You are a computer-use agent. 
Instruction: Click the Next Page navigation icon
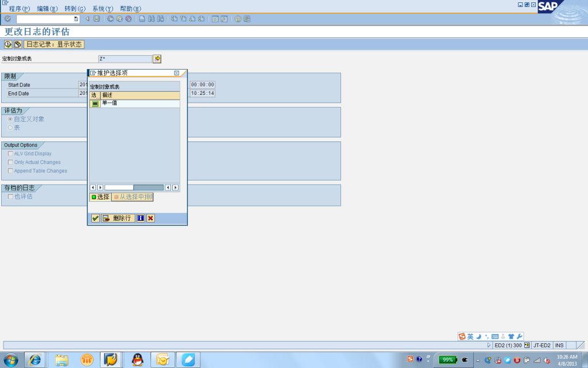tap(192, 19)
